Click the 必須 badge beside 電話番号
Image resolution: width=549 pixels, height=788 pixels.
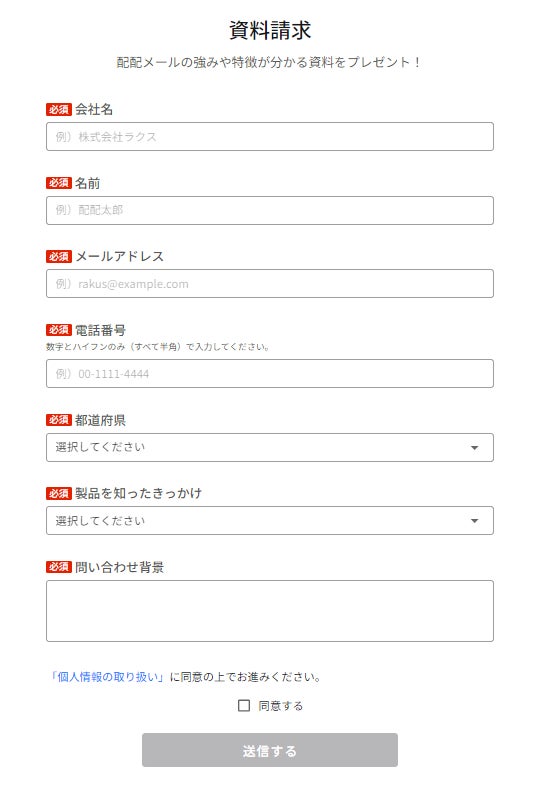pyautogui.click(x=59, y=330)
